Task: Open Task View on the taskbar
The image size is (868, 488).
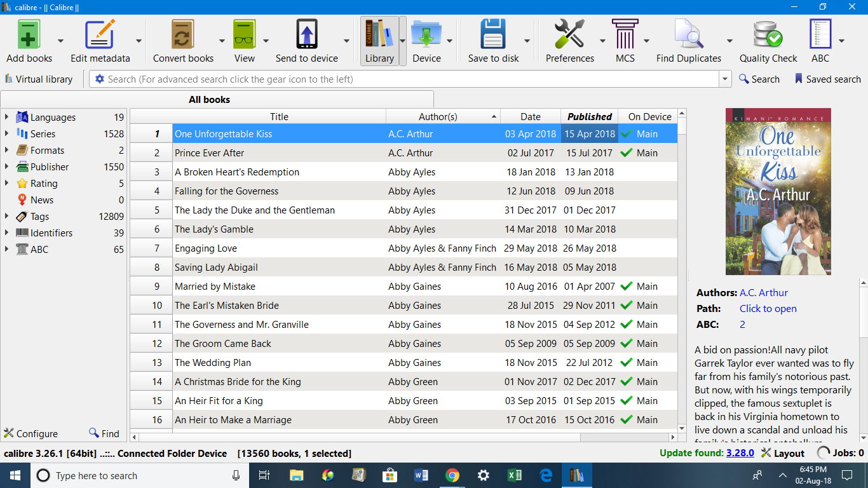Action: click(x=264, y=475)
